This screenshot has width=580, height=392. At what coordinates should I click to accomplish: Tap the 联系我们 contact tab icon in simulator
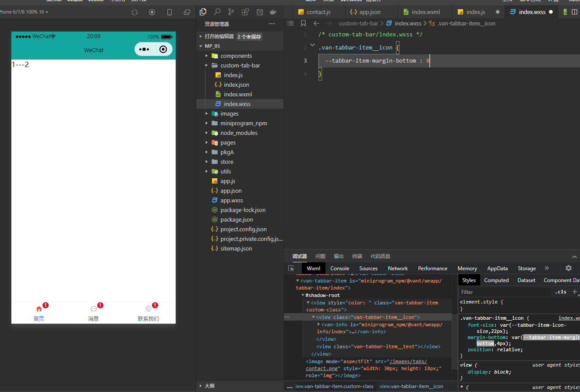tap(149, 309)
